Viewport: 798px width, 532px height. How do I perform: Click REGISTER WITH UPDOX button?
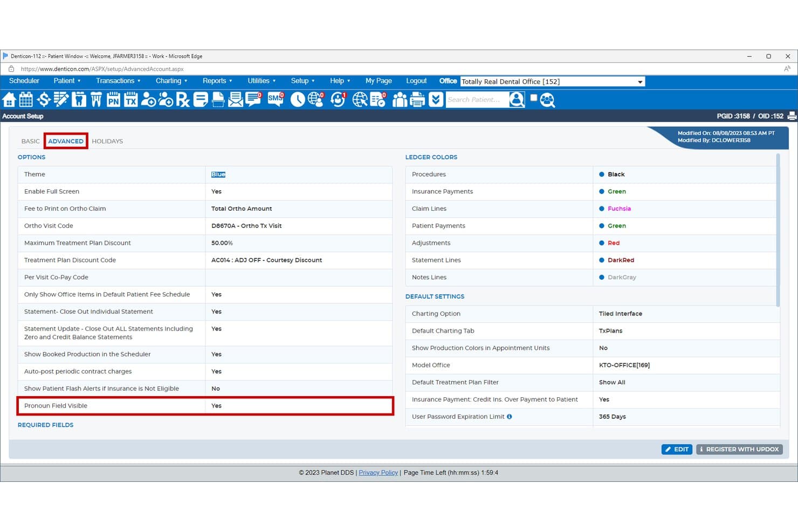[739, 449]
